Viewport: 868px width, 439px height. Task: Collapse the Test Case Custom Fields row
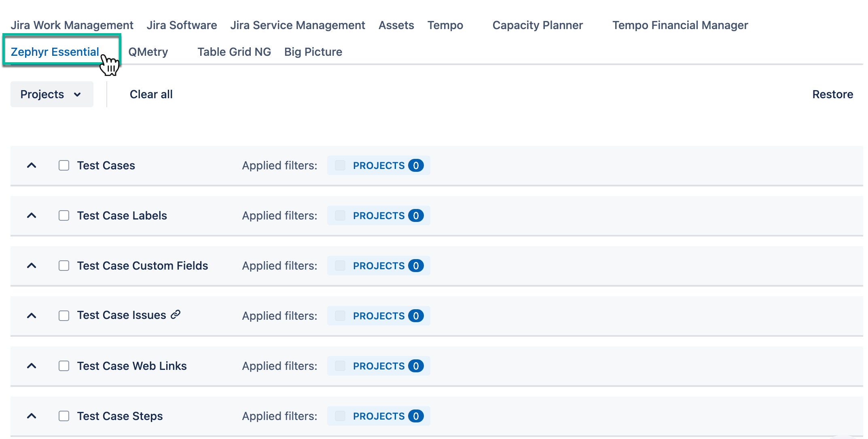pos(32,266)
